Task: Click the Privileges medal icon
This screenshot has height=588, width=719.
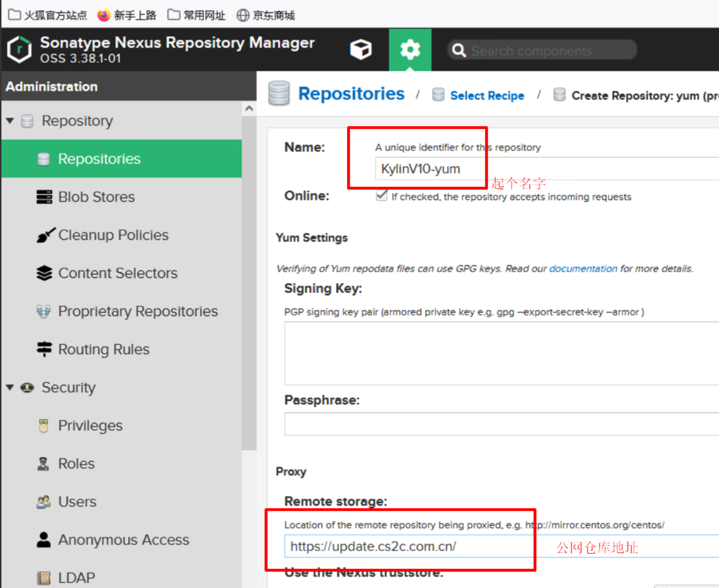Action: click(x=43, y=426)
